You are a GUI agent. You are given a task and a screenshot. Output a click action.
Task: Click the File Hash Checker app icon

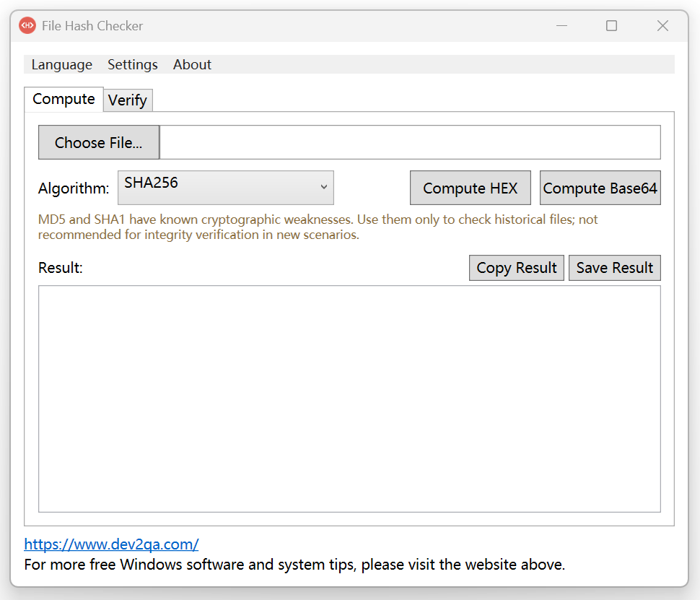point(27,25)
